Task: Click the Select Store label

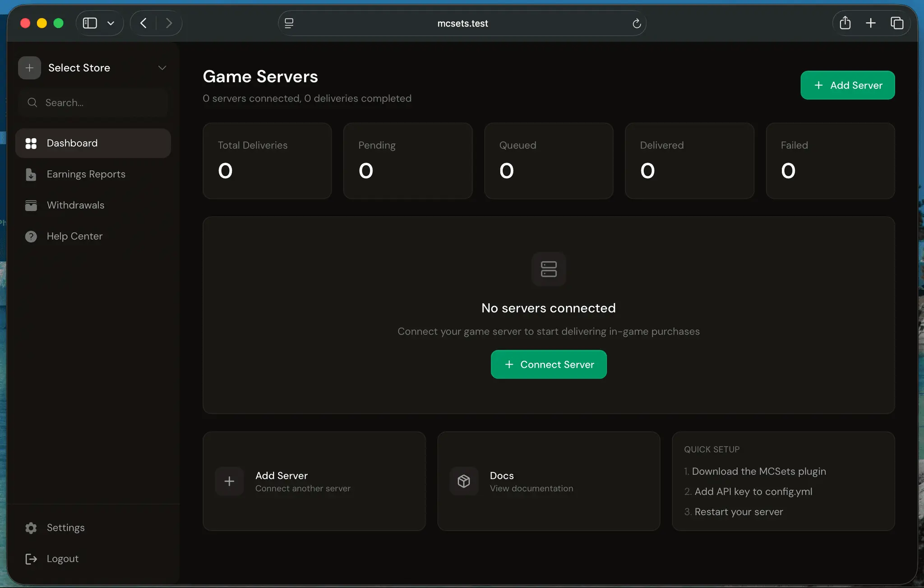Action: tap(79, 68)
